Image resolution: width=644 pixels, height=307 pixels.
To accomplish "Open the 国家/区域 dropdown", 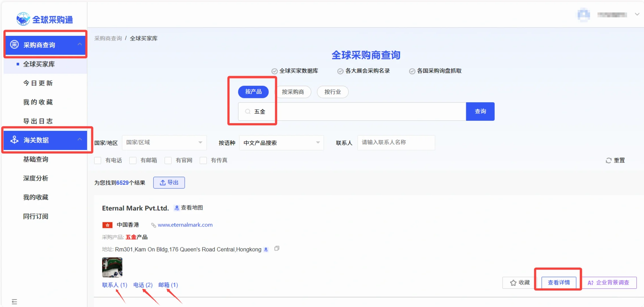I will (164, 142).
